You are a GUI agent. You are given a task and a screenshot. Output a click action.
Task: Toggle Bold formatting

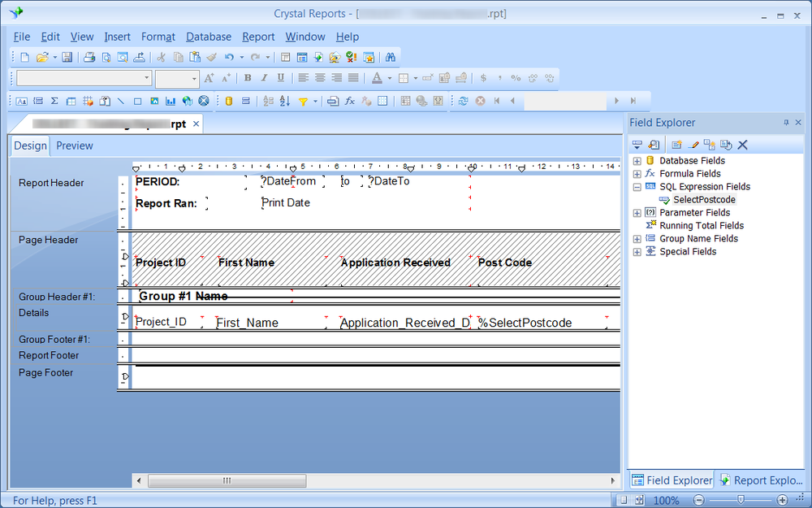pyautogui.click(x=248, y=78)
